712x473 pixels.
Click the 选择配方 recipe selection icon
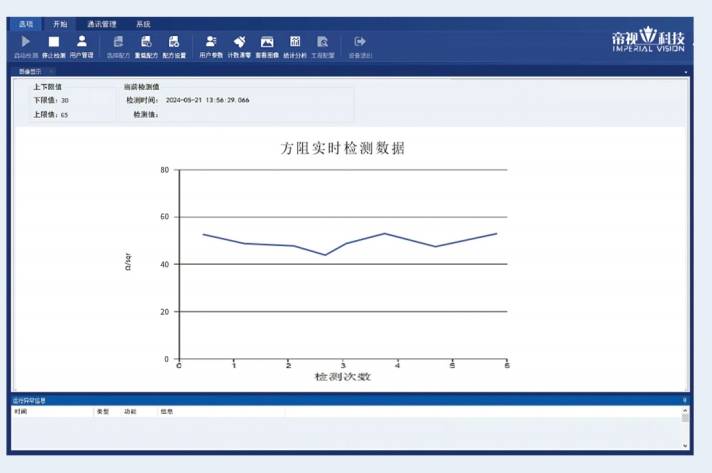[118, 42]
